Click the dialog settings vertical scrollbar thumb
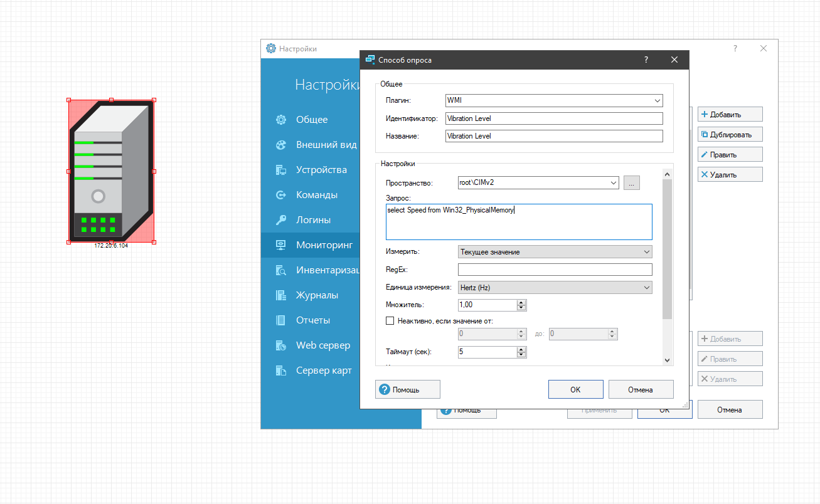The height and width of the screenshot is (504, 820). coord(667,249)
